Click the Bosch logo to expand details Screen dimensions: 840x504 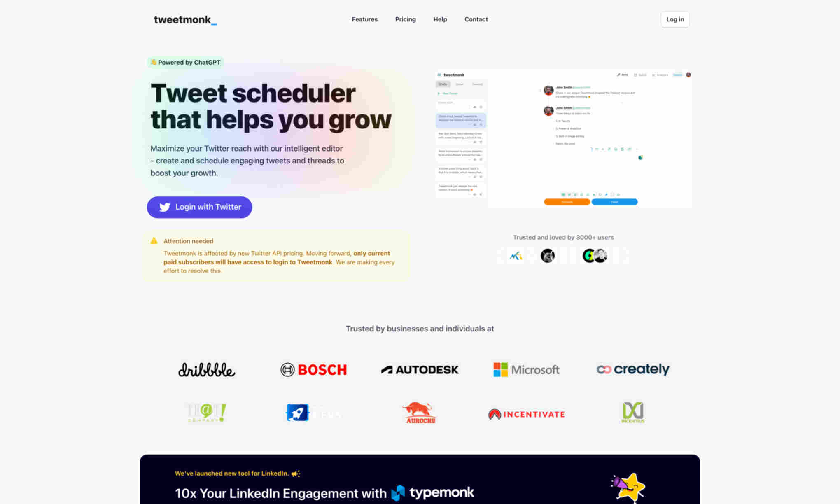(x=313, y=369)
